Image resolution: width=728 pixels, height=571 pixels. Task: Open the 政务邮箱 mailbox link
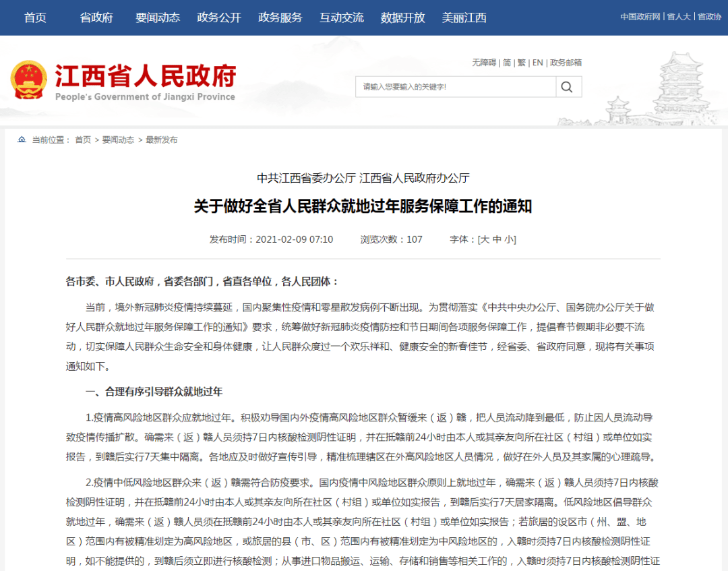pyautogui.click(x=566, y=63)
